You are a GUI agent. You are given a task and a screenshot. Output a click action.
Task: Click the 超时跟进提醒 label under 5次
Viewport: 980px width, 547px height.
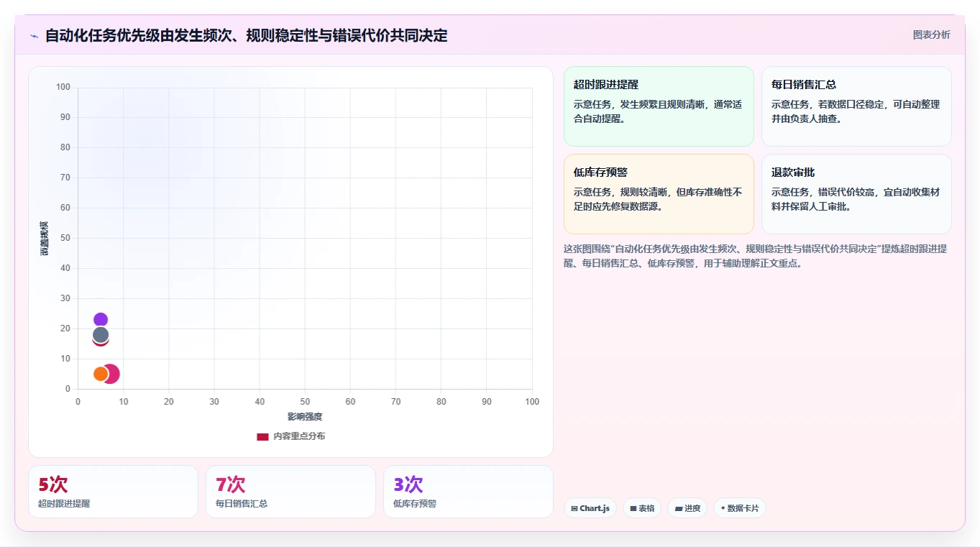(x=64, y=504)
